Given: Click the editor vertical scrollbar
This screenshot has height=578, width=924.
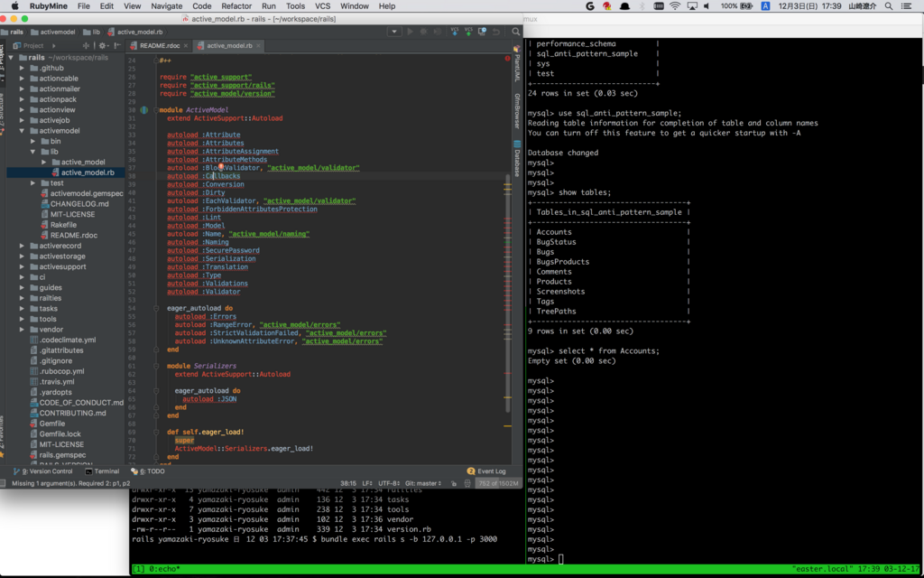Looking at the screenshot, I should [507, 292].
